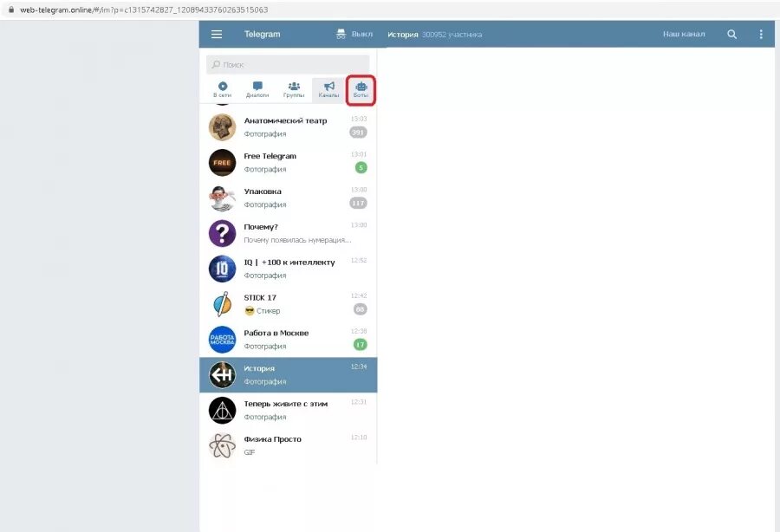
Task: Click Анатомический театр avatar
Action: [222, 127]
